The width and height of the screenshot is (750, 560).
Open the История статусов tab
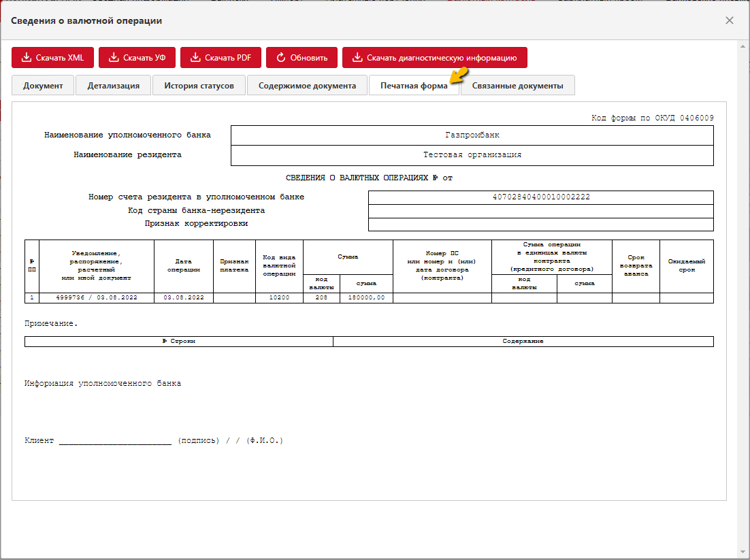pyautogui.click(x=199, y=86)
